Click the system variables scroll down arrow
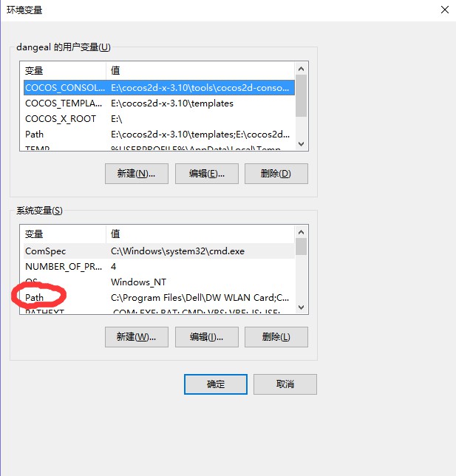Image resolution: width=456 pixels, height=476 pixels. pyautogui.click(x=301, y=307)
